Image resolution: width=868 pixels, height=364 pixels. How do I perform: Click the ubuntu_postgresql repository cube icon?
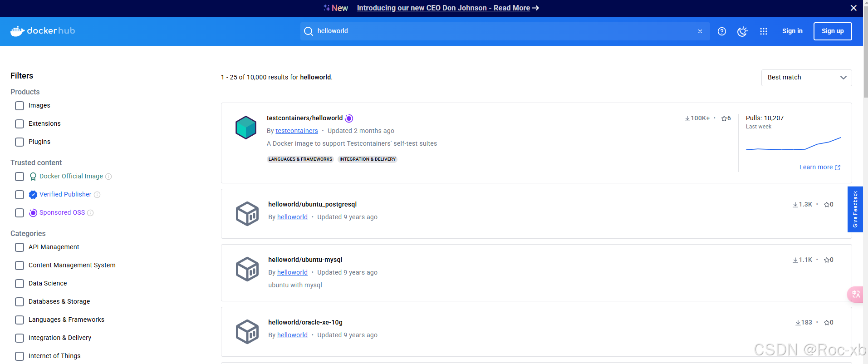247,213
